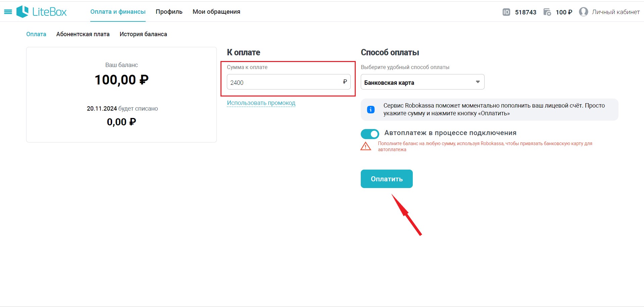Viewport: 644px width, 307px height.
Task: Click the ID badge icon
Action: (x=506, y=12)
